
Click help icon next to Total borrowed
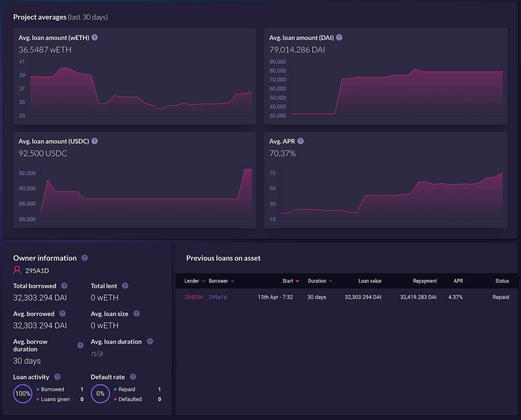pyautogui.click(x=64, y=286)
